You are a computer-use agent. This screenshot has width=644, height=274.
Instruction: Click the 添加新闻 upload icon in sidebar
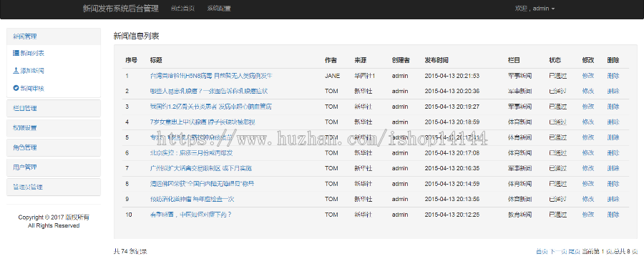16,71
